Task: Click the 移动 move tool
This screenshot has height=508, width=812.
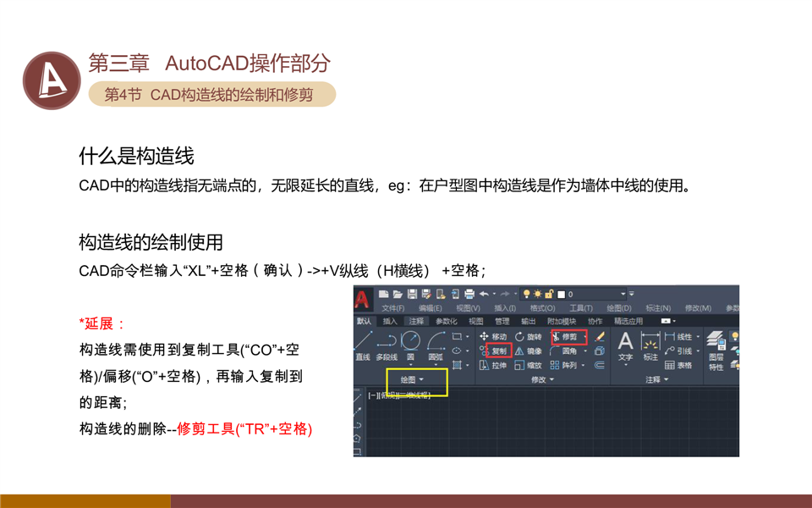Action: (x=493, y=336)
